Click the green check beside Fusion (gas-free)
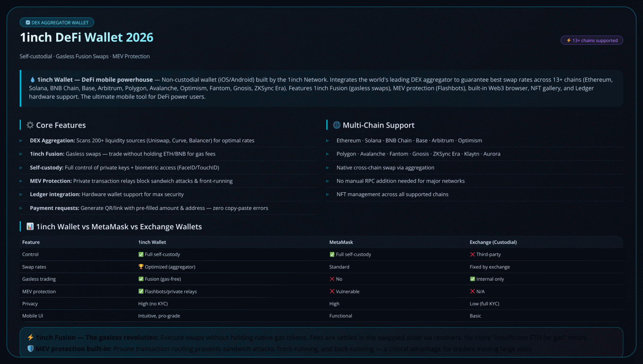The height and width of the screenshot is (364, 643). pos(141,279)
